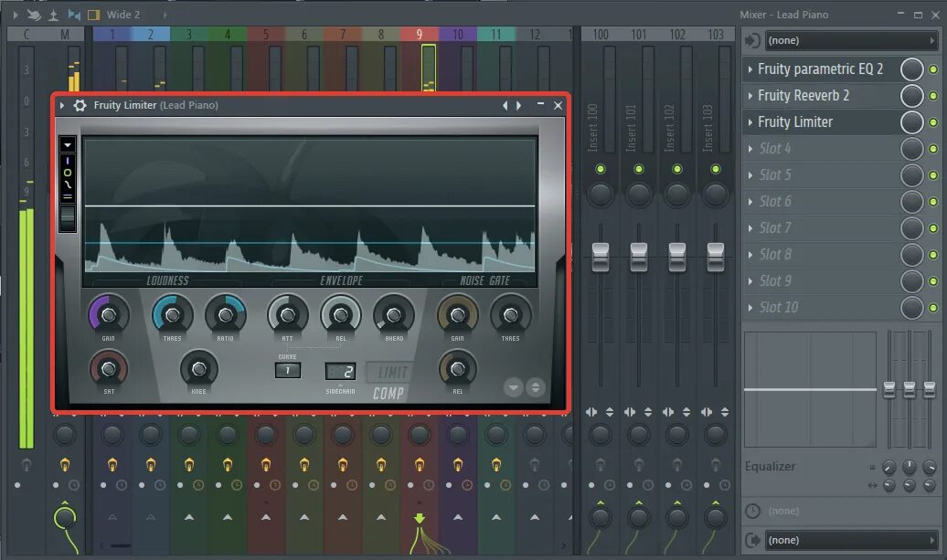Screen dimensions: 947x560
Task: Click the SIDECHAIN input number display
Action: (x=341, y=372)
